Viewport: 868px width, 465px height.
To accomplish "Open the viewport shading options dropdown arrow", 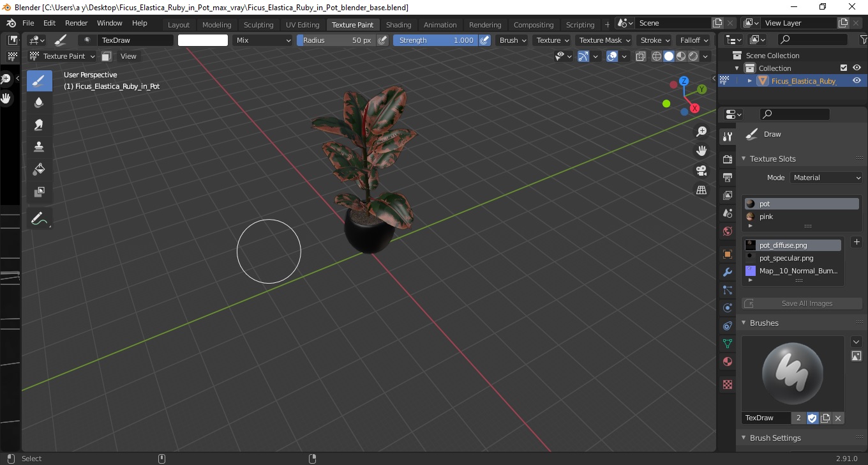I will [x=706, y=56].
